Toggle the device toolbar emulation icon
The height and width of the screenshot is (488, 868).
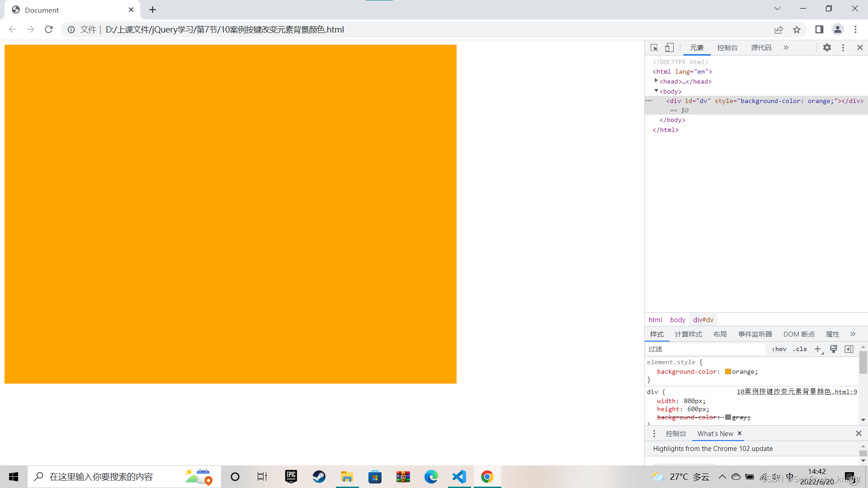tap(670, 47)
